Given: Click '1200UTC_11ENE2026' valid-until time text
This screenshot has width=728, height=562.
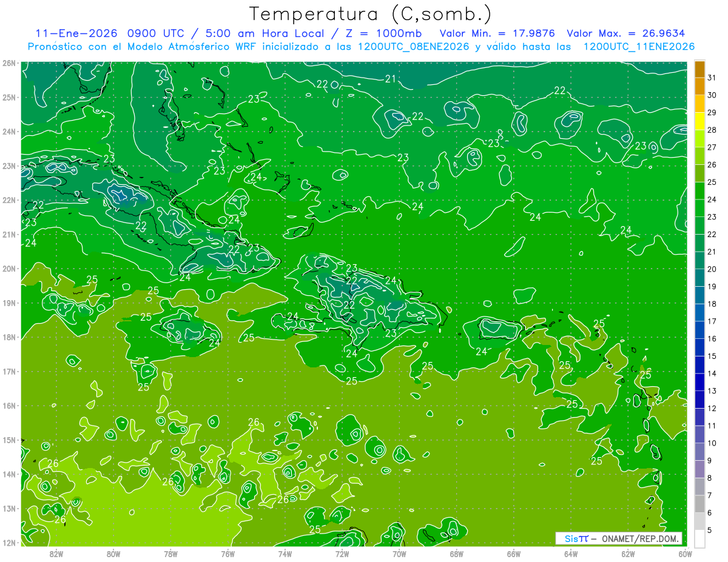Looking at the screenshot, I should click(639, 47).
